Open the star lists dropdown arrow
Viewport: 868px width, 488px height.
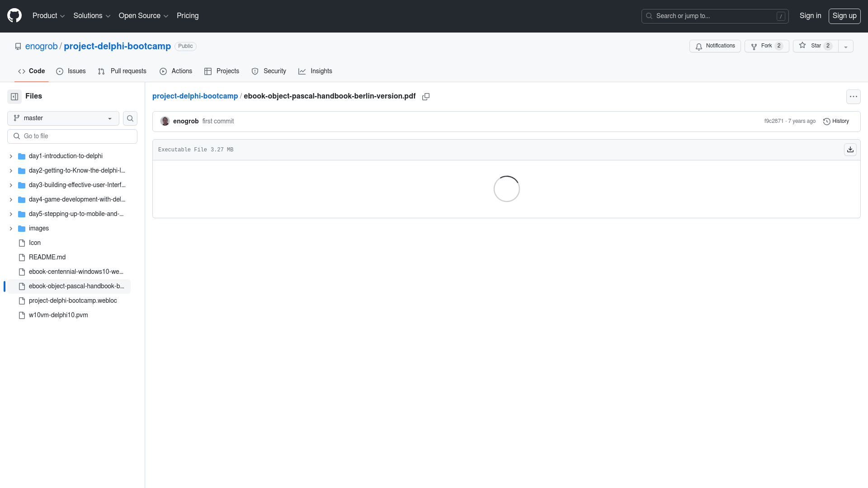846,47
